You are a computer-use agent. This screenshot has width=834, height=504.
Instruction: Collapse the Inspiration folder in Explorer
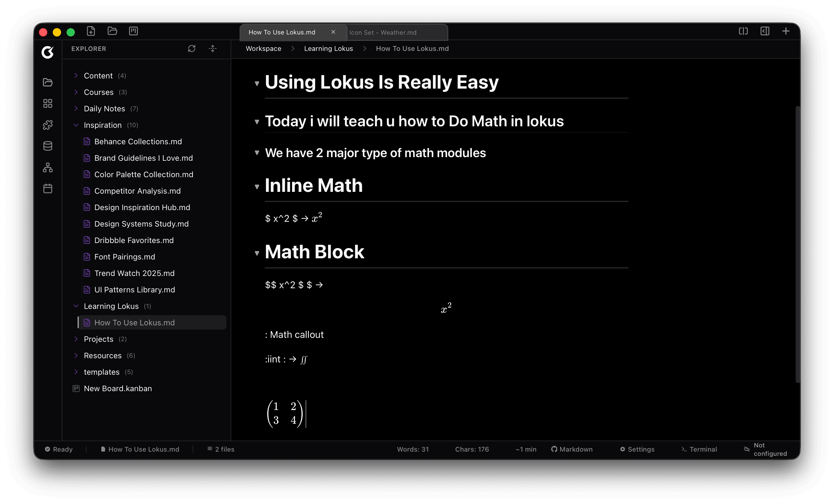(x=76, y=125)
